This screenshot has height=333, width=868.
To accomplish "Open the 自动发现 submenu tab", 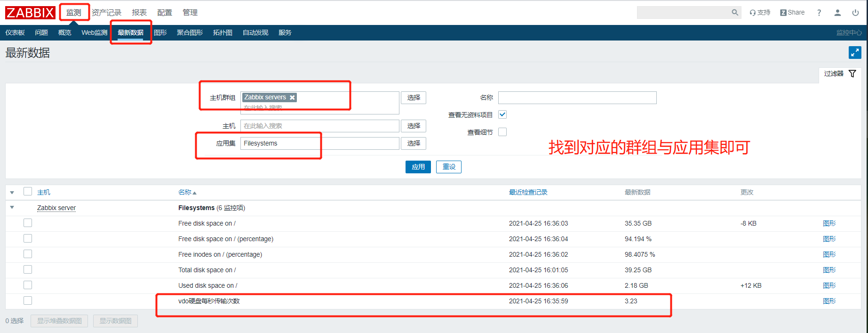I will [255, 32].
